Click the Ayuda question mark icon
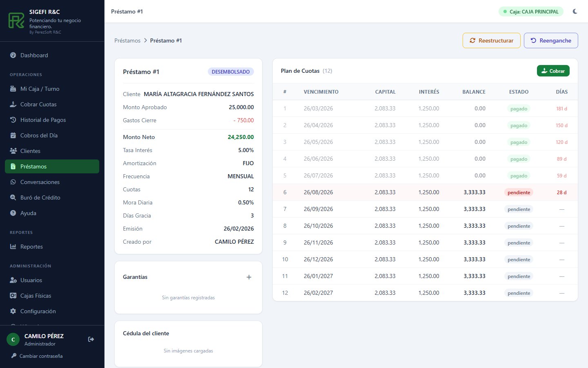Screen dimensions: 588x368 13,213
